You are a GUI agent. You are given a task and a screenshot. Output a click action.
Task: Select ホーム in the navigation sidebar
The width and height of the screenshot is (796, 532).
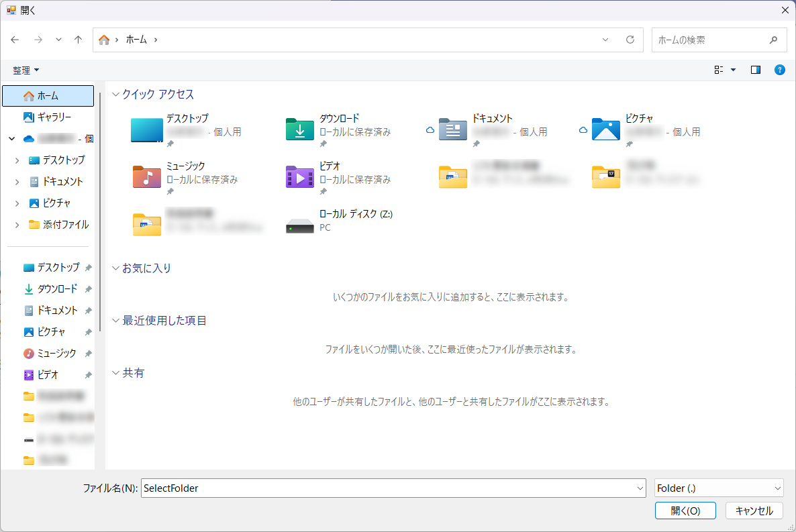(x=48, y=95)
